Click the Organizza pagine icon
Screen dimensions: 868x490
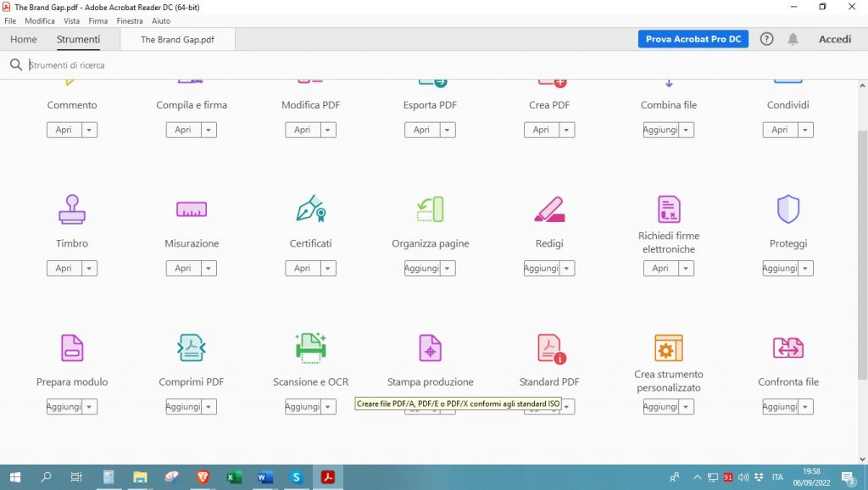pos(430,209)
